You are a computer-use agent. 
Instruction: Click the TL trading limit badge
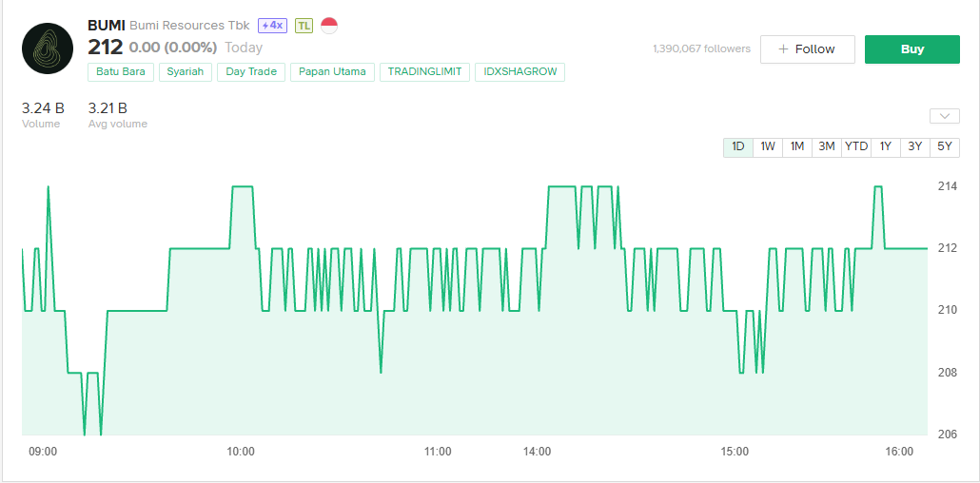coord(304,26)
